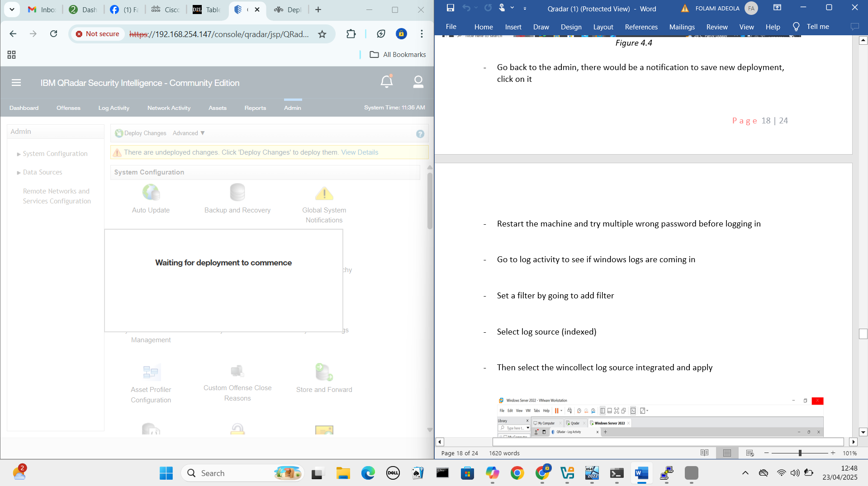Screen dimensions: 868x486
Task: Switch to Log Activity tab
Action: pos(114,108)
